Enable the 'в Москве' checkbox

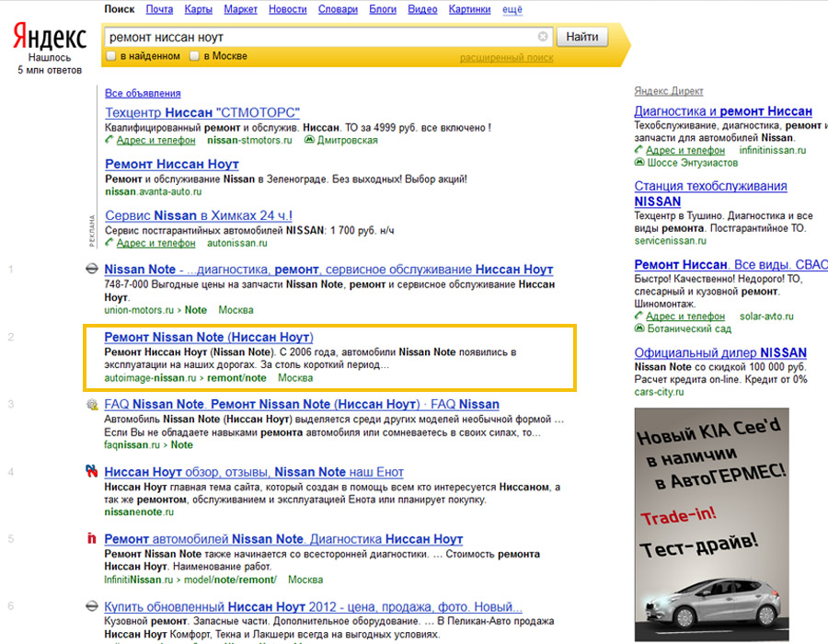194,56
